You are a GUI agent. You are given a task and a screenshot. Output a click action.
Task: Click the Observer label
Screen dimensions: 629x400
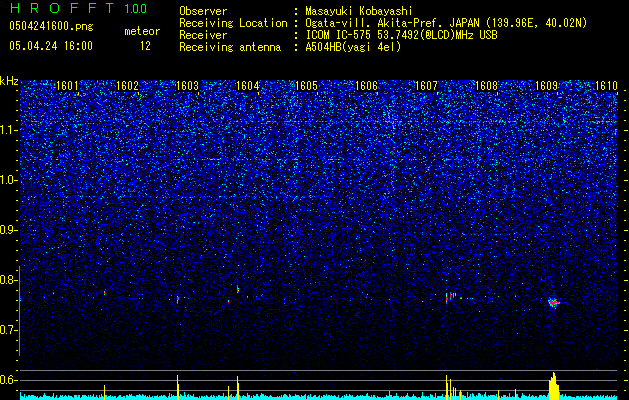[203, 11]
